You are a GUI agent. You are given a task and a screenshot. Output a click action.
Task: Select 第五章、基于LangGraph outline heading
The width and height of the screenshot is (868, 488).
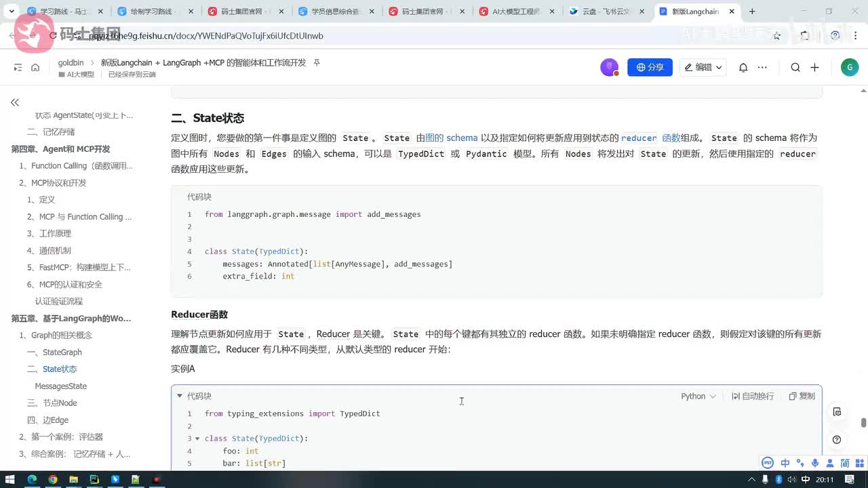pyautogui.click(x=71, y=319)
